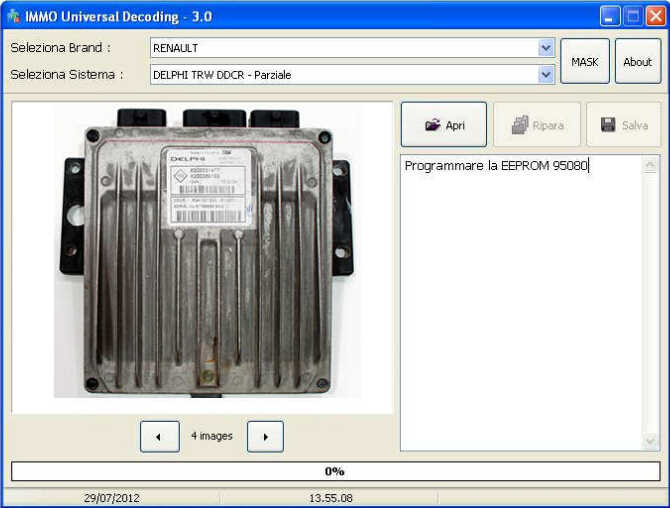Open the Seleziona Sistema dropdown arrow
Viewport: 670px width, 508px height.
(x=546, y=75)
